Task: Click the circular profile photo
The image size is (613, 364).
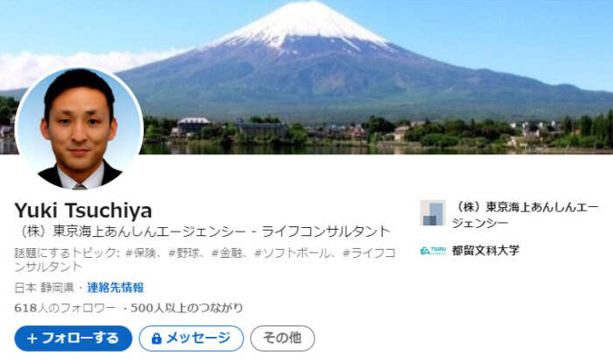Action: coord(79,128)
